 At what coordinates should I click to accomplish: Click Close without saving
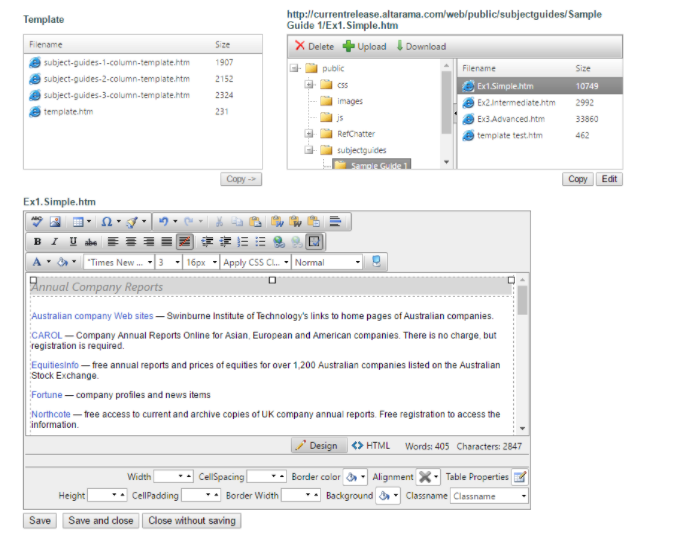click(x=192, y=521)
